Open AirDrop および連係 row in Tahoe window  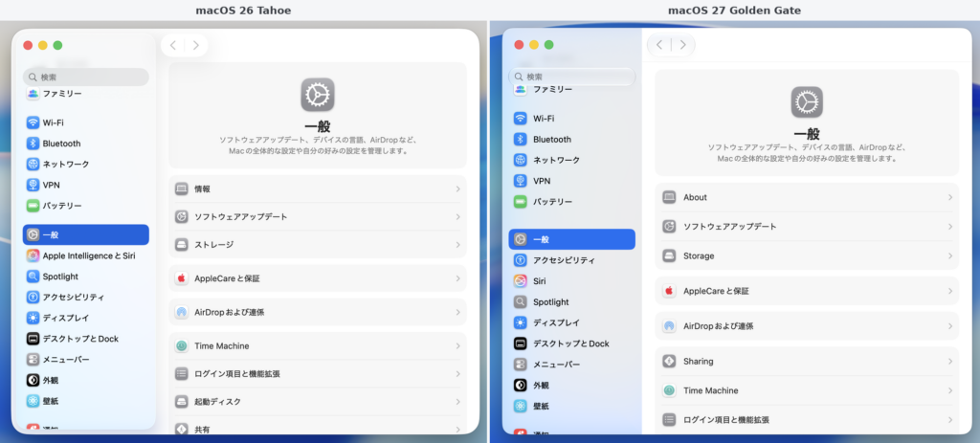click(x=318, y=312)
